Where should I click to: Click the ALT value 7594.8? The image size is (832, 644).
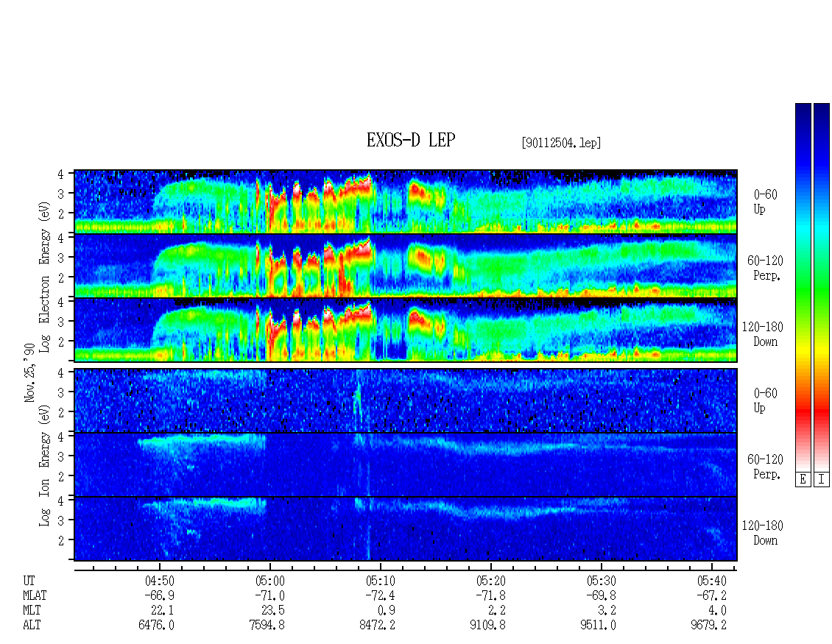point(267,626)
